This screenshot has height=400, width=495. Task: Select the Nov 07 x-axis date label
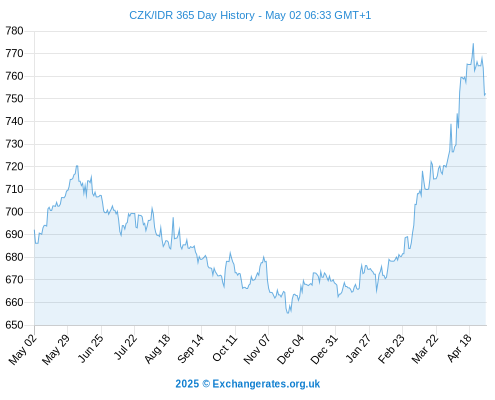click(x=257, y=349)
